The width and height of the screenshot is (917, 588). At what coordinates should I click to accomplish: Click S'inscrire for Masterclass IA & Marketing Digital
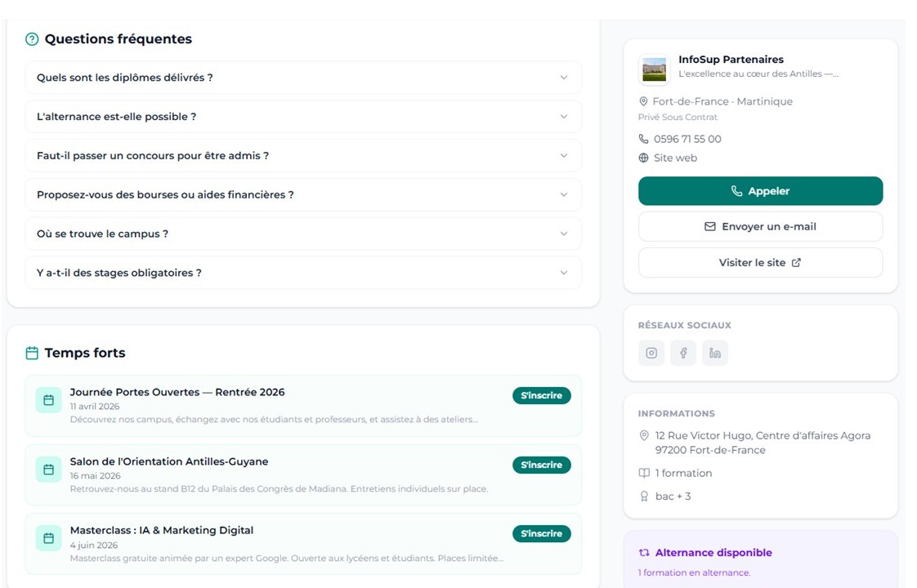541,533
